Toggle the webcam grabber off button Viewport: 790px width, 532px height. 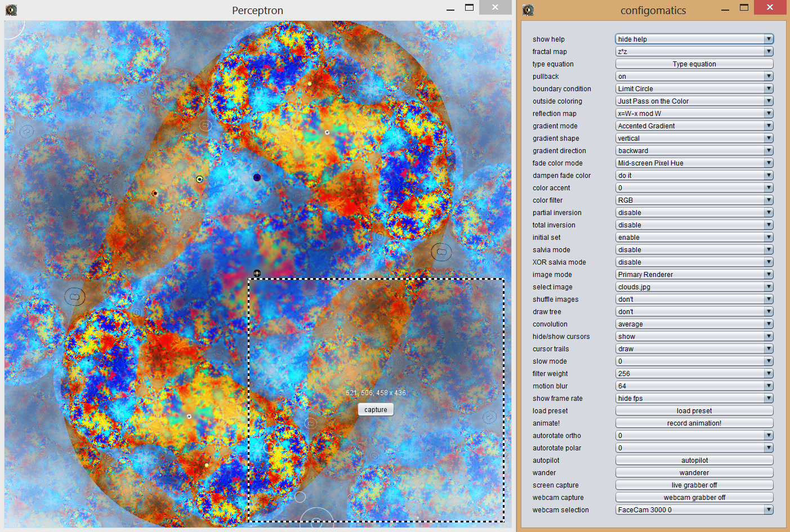(x=694, y=498)
